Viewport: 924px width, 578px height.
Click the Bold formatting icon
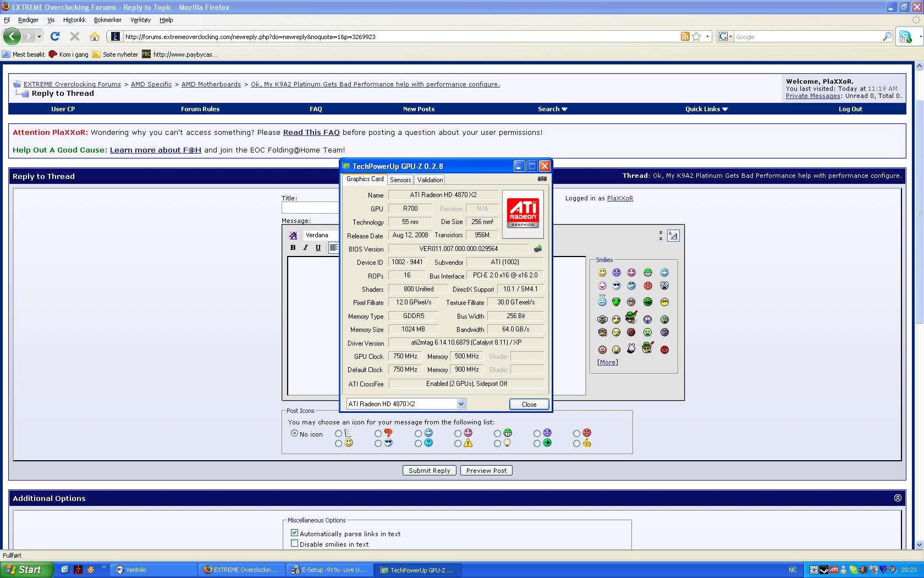pos(293,248)
